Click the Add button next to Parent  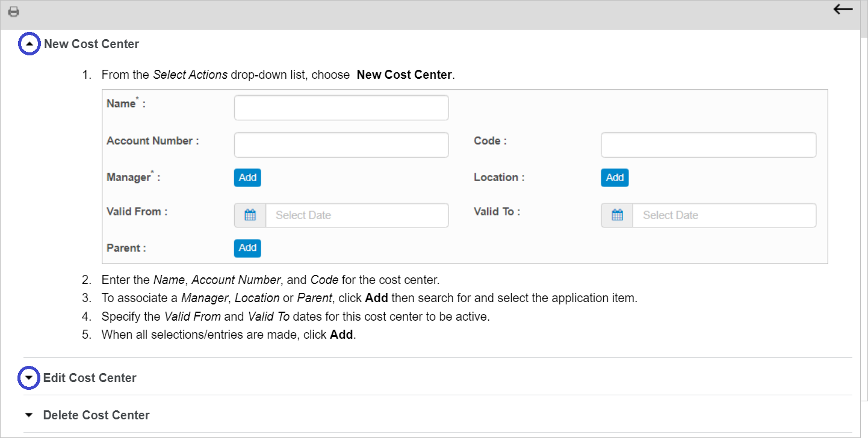click(x=247, y=248)
